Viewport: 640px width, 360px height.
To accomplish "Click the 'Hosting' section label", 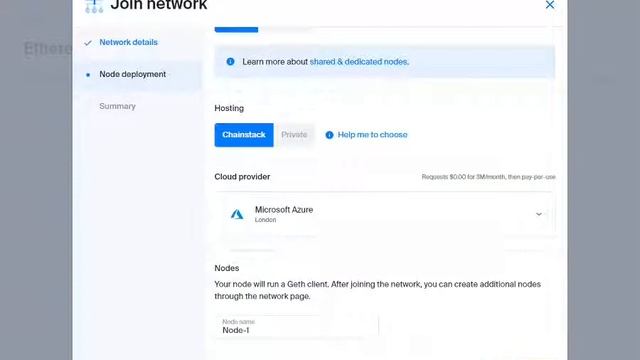I will [229, 108].
